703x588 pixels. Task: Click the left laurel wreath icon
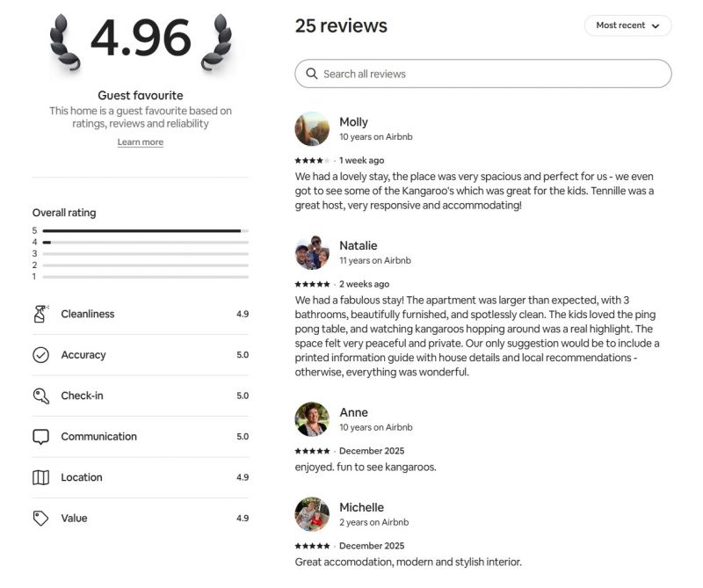[x=66, y=41]
